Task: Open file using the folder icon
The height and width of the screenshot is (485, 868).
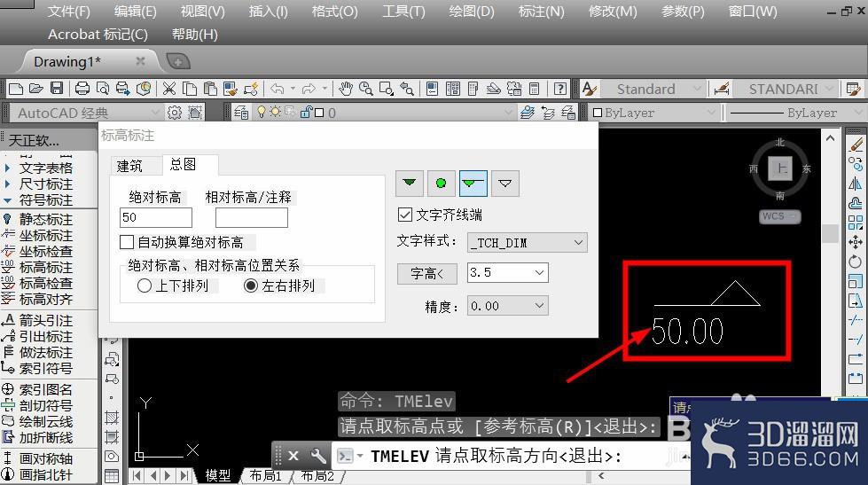Action: [36, 89]
